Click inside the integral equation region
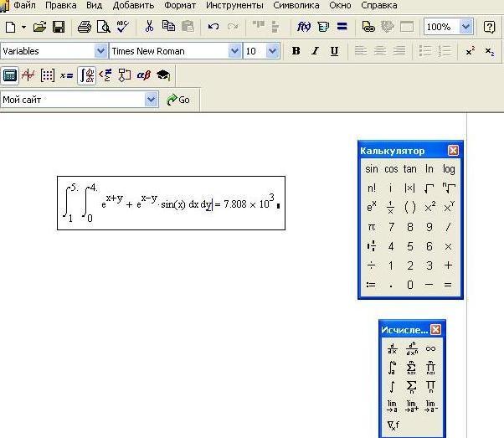 pos(171,203)
